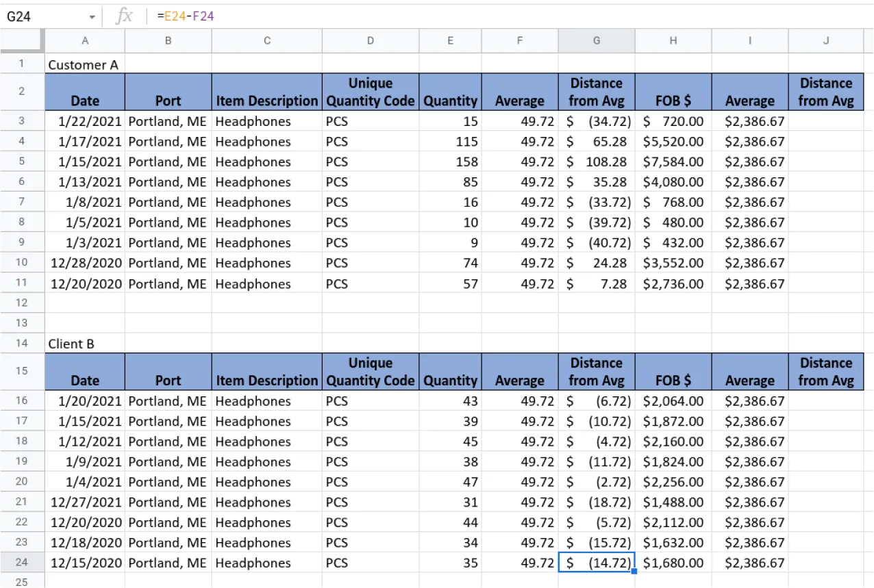874x588 pixels.
Task: Click row header 2
Action: point(21,91)
